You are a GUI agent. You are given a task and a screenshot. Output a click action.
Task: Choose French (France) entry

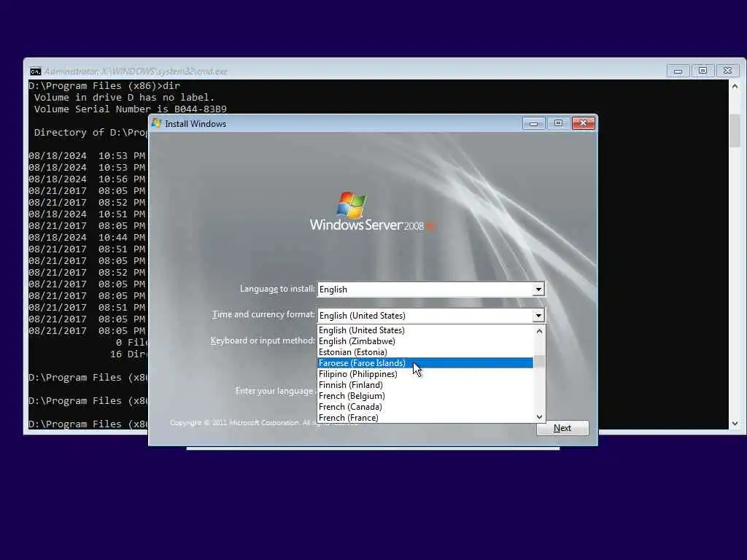[425, 418]
